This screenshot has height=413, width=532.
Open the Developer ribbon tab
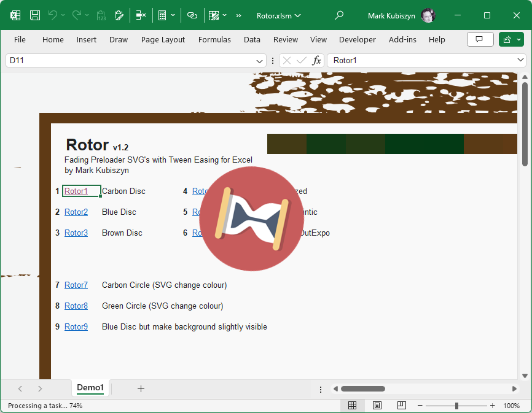[357, 39]
